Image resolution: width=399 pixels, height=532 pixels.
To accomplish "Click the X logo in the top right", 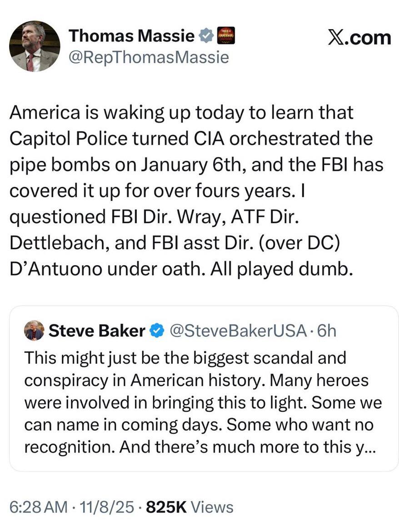I will [338, 37].
